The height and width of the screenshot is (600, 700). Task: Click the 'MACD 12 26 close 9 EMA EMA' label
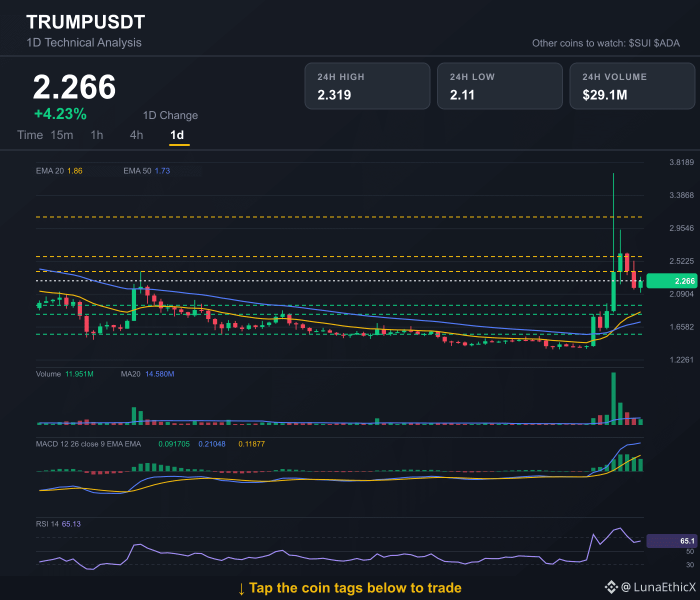coord(88,444)
